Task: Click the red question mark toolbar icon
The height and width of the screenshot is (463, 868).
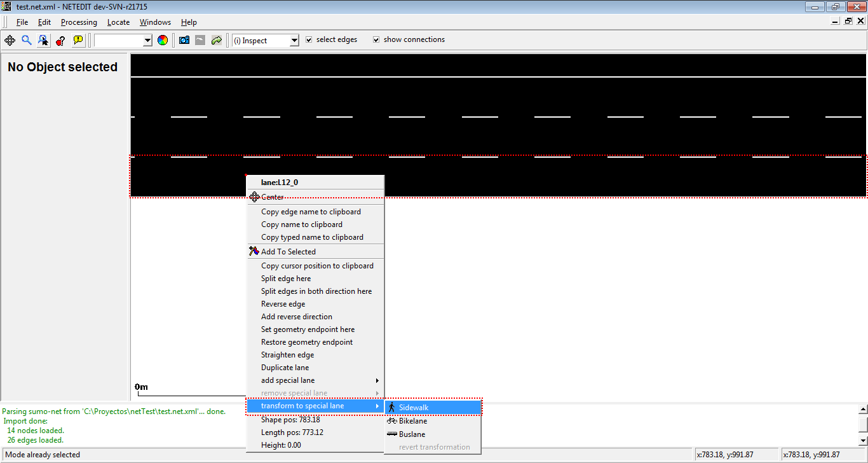Action: [x=60, y=40]
